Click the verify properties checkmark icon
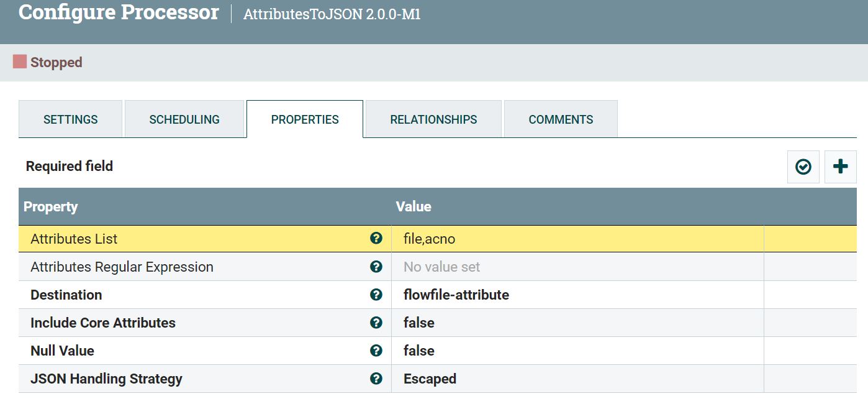The width and height of the screenshot is (868, 414). 803,166
